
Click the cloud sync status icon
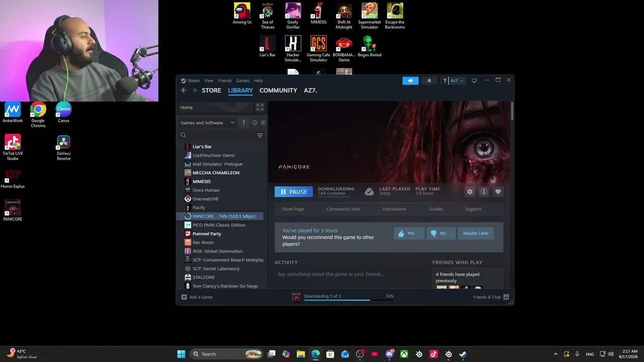point(369,192)
